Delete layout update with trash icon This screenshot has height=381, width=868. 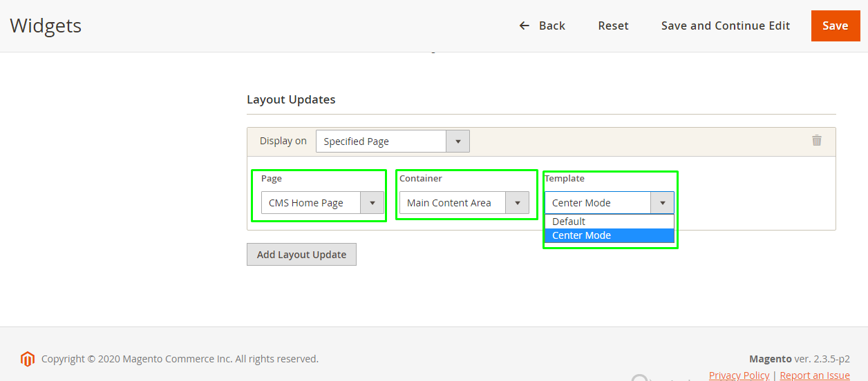816,141
